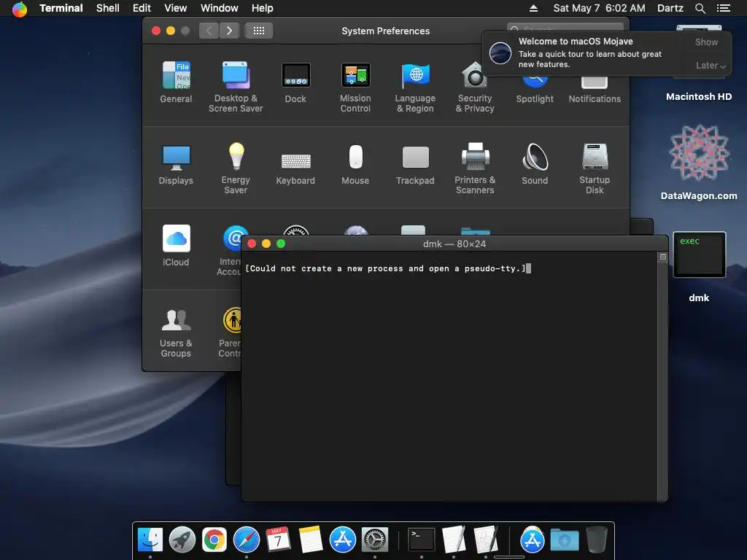747x560 pixels.
Task: Open Internet Accounts preferences
Action: [x=230, y=251]
